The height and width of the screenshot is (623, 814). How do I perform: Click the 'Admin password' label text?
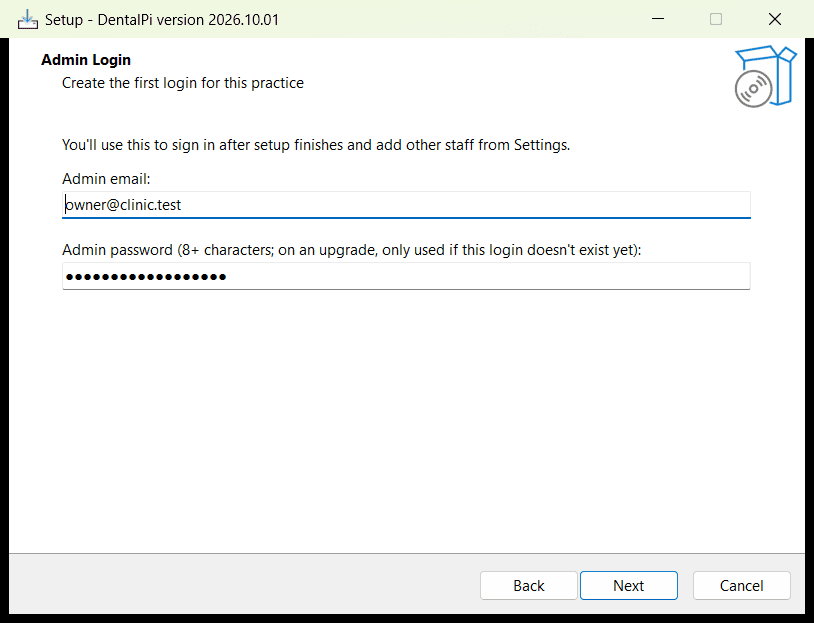[351, 250]
